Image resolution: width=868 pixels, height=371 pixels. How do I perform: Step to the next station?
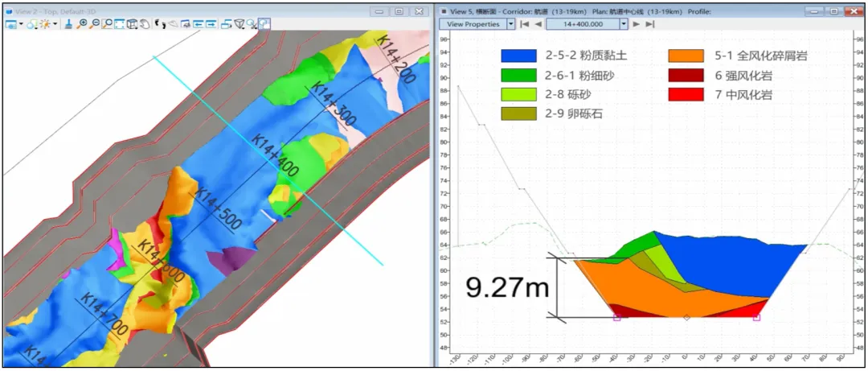[637, 24]
